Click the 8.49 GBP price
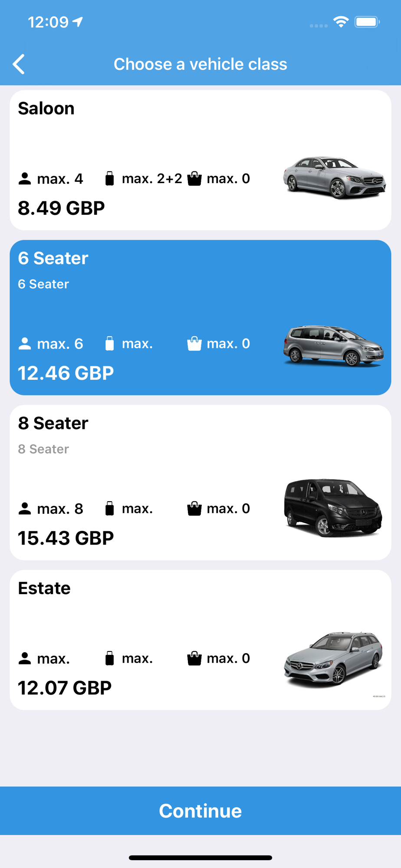The height and width of the screenshot is (868, 401). 61,208
